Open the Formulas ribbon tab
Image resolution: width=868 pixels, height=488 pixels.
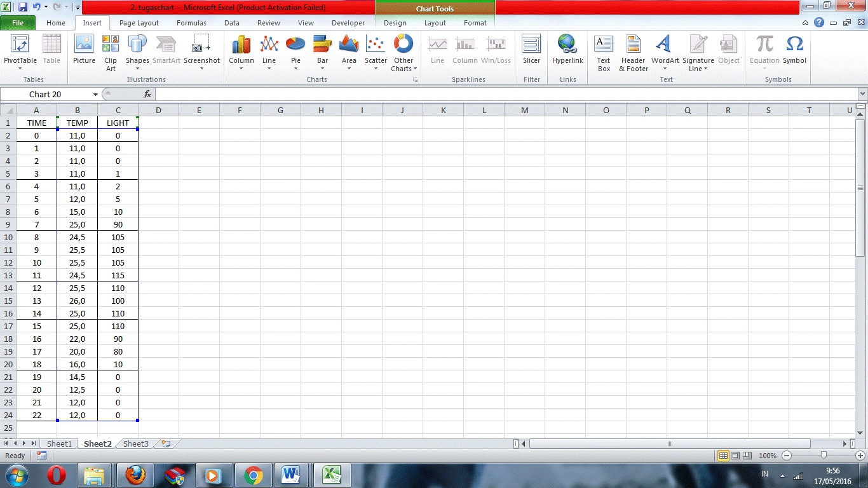click(191, 22)
